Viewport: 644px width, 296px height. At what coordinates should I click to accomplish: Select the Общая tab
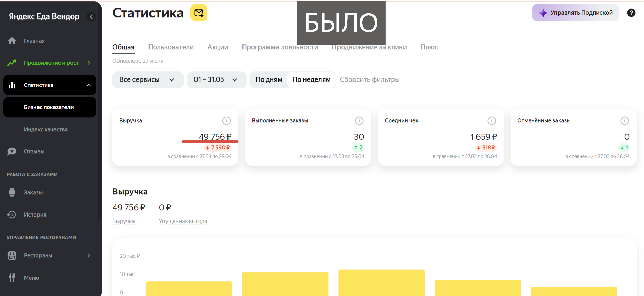[123, 47]
